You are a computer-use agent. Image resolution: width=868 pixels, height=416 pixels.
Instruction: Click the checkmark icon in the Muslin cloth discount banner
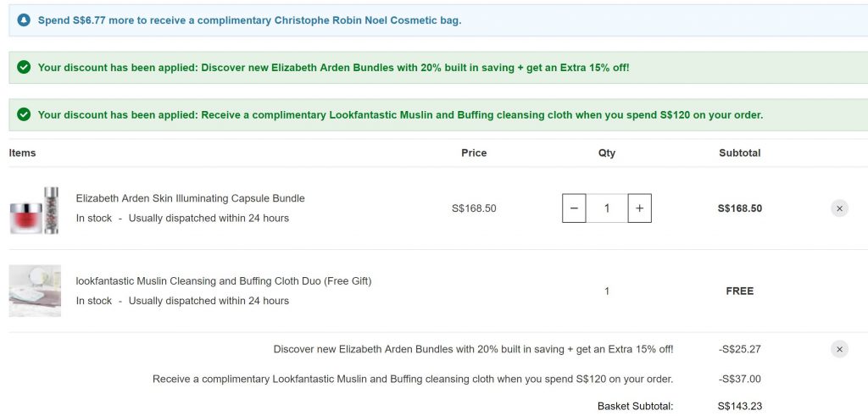coord(24,114)
